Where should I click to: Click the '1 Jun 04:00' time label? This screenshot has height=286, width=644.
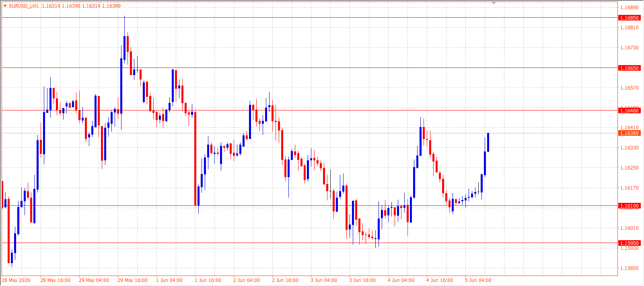(169, 280)
